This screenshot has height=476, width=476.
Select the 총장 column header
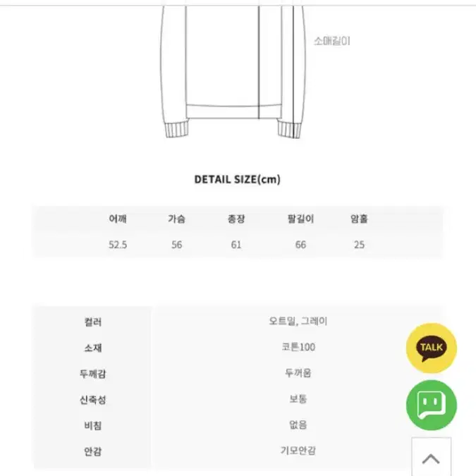[236, 219]
